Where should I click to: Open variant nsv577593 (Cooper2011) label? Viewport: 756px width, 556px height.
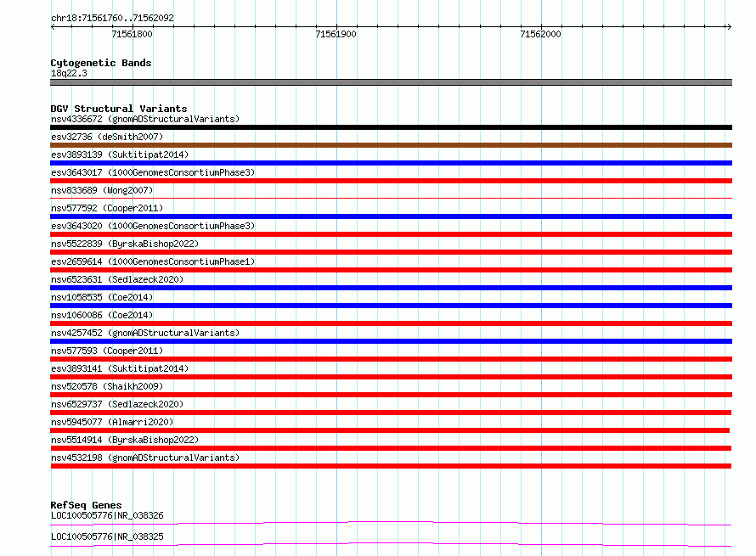coord(107,351)
